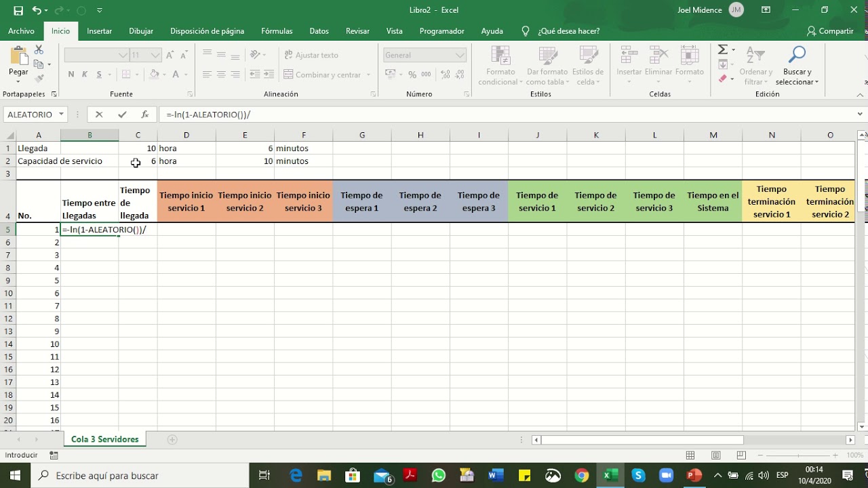
Task: Toggle Ajustar texto wrap option
Action: [311, 55]
